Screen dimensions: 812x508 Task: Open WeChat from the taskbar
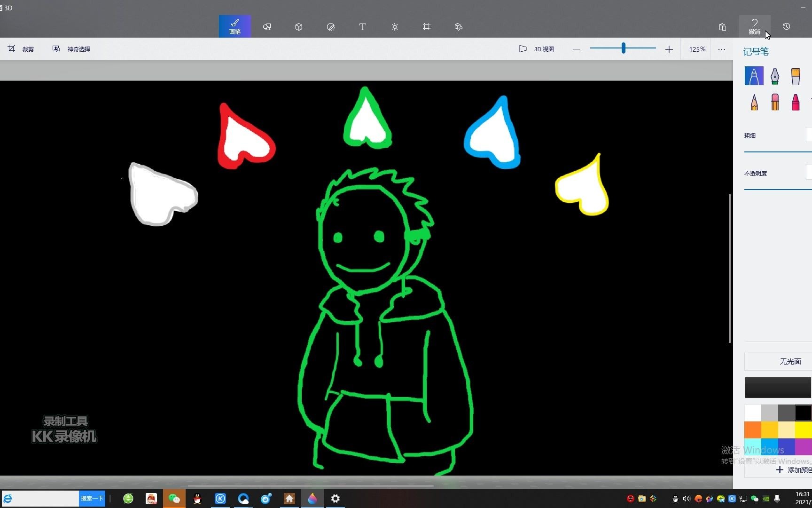(x=174, y=499)
